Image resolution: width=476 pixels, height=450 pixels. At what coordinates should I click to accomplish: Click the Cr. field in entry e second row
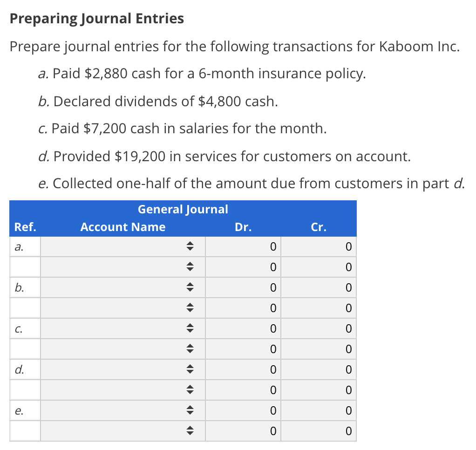pyautogui.click(x=319, y=430)
